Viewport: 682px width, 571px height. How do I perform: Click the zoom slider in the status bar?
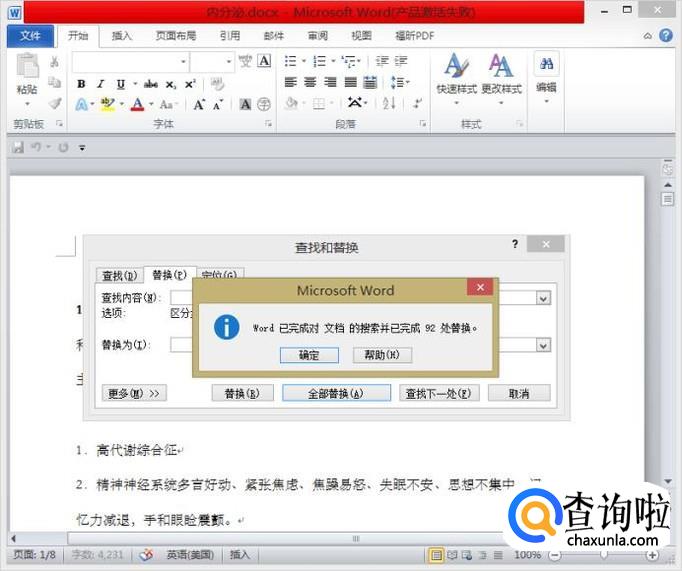(x=606, y=555)
